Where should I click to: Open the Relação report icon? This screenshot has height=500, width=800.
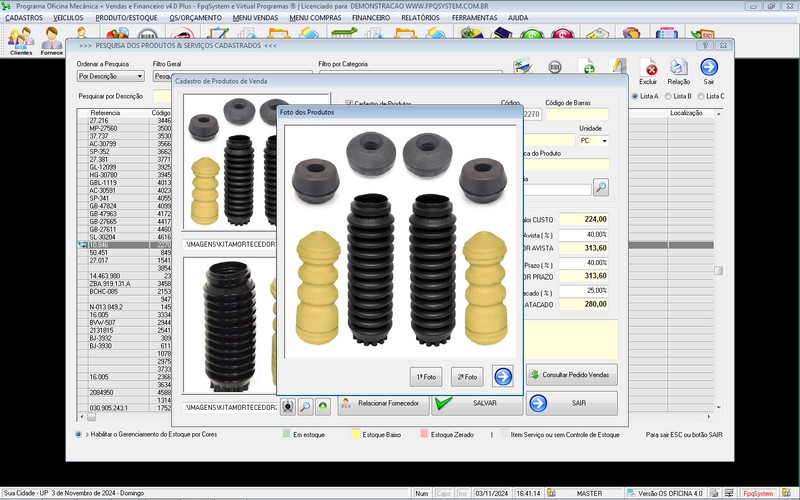679,69
